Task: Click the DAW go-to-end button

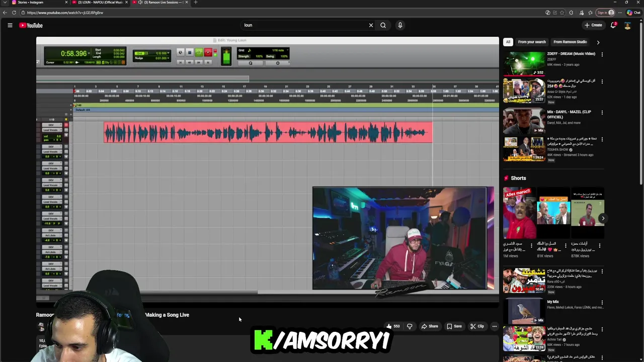Action: (208, 62)
